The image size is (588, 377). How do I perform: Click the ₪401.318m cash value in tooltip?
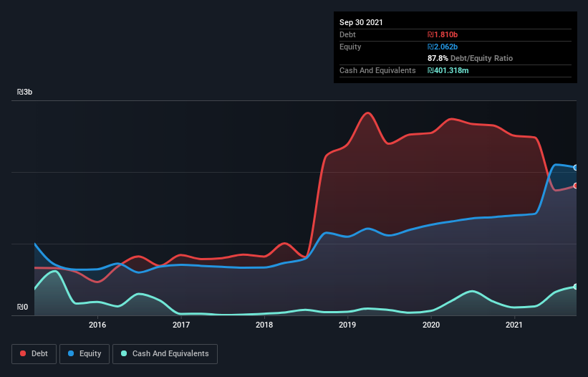tap(448, 70)
